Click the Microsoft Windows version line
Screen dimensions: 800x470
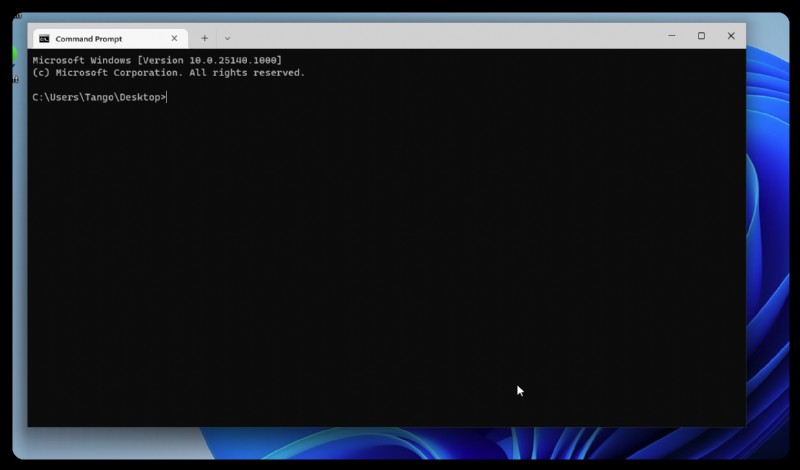click(x=157, y=60)
